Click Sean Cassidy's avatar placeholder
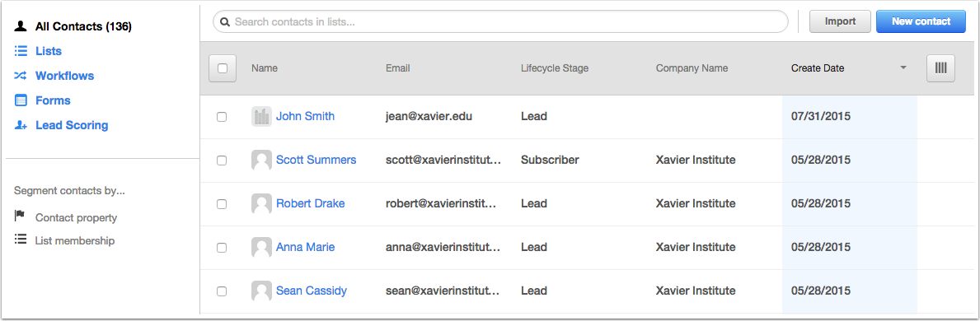The height and width of the screenshot is (321, 980). [261, 291]
